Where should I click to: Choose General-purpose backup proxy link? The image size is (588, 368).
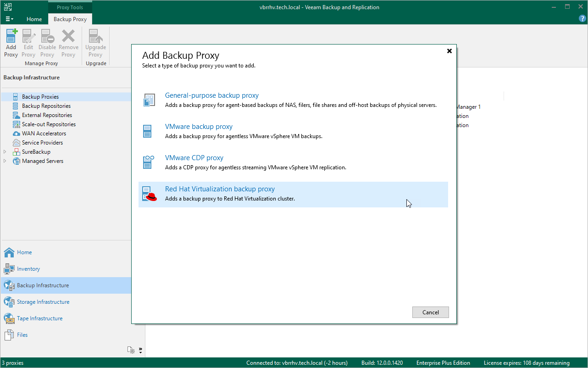212,95
